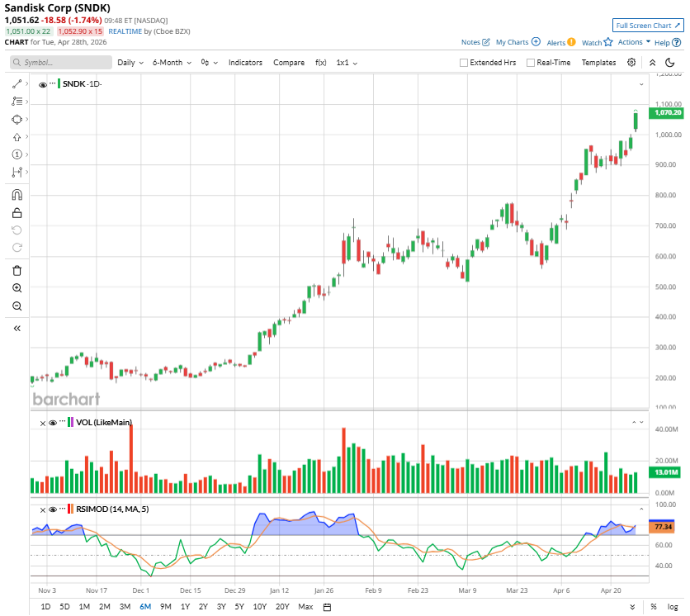690x616 pixels.
Task: Collapse the main SNDK pane chevron
Action: click(641, 84)
